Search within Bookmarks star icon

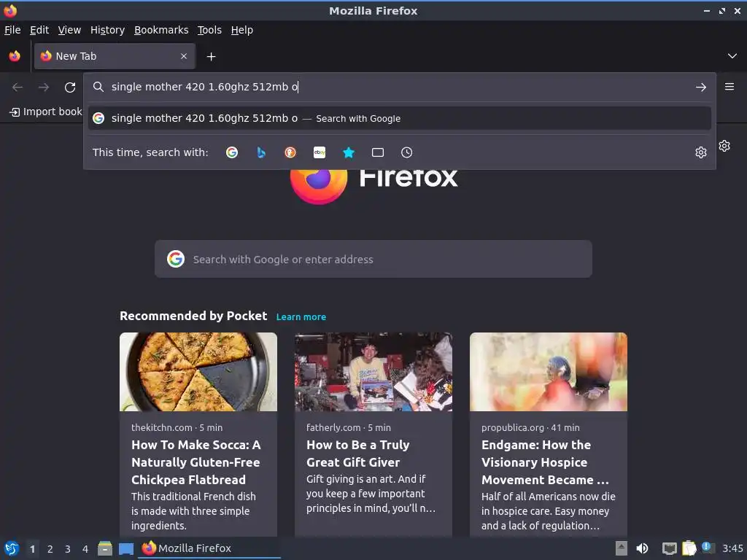(x=349, y=152)
